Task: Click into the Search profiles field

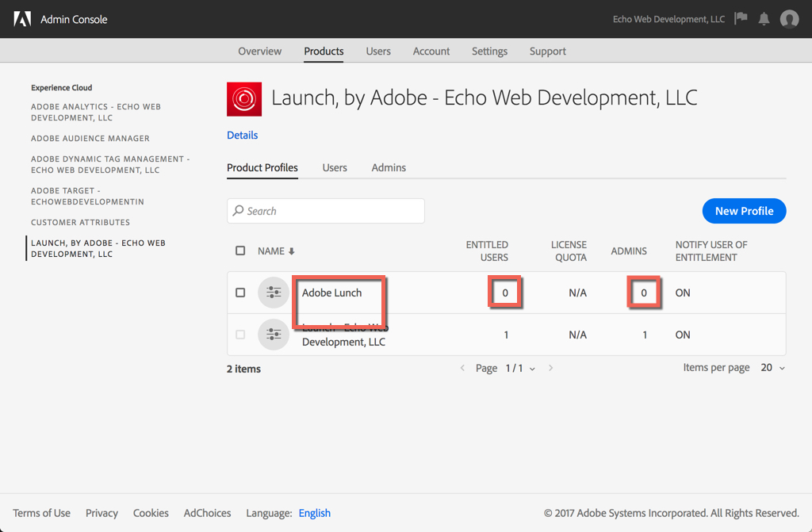Action: (326, 211)
